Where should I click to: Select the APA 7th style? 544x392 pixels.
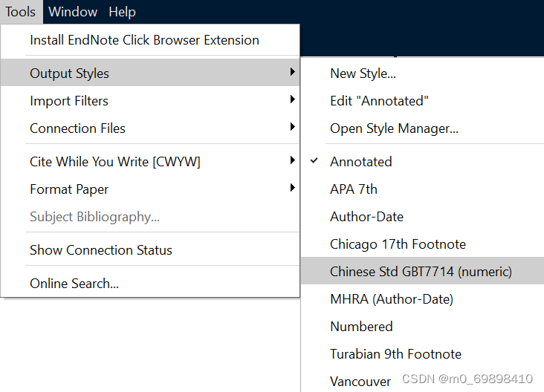coord(422,189)
